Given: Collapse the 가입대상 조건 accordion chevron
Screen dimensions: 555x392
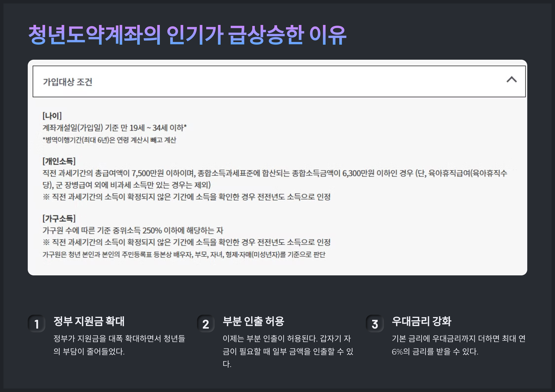Looking at the screenshot, I should (512, 80).
